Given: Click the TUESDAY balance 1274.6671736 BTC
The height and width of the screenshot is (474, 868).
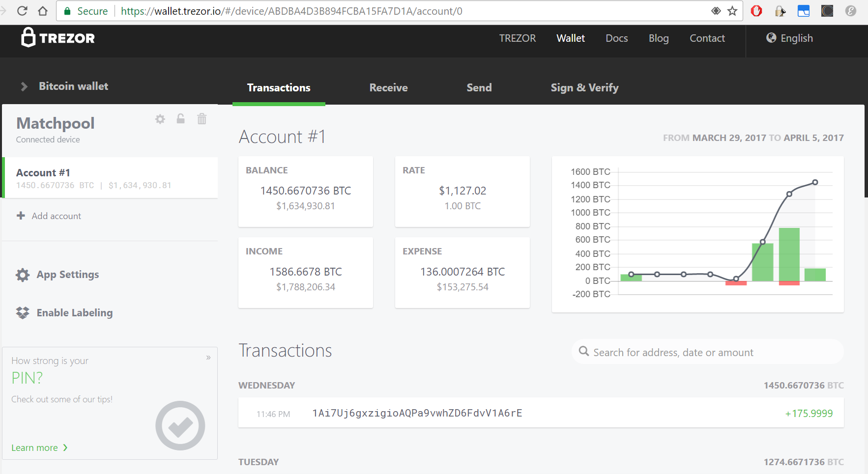Looking at the screenshot, I should (804, 462).
